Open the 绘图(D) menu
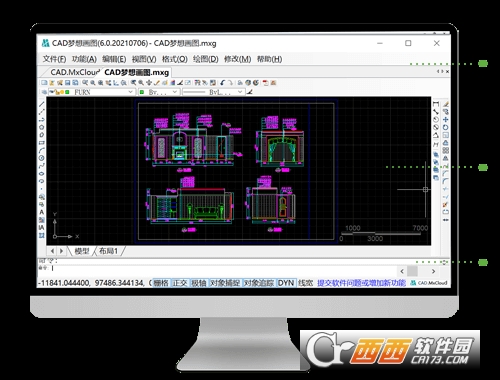 (206, 59)
